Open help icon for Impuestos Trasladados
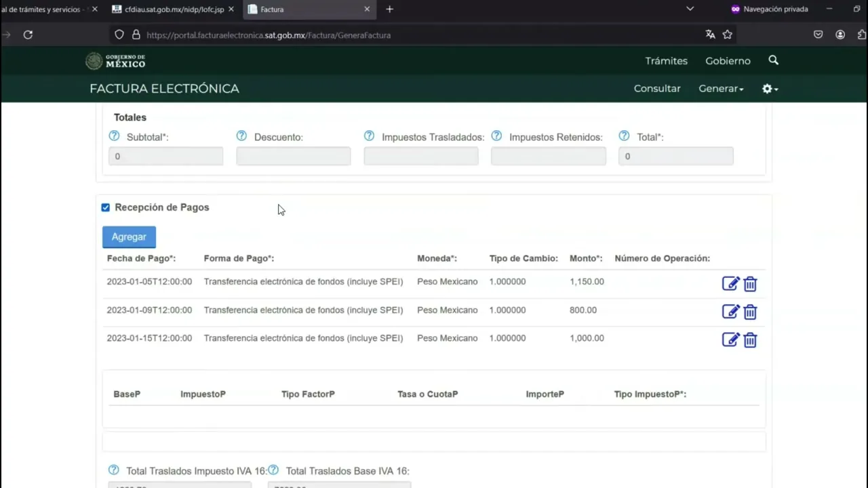 (x=369, y=136)
